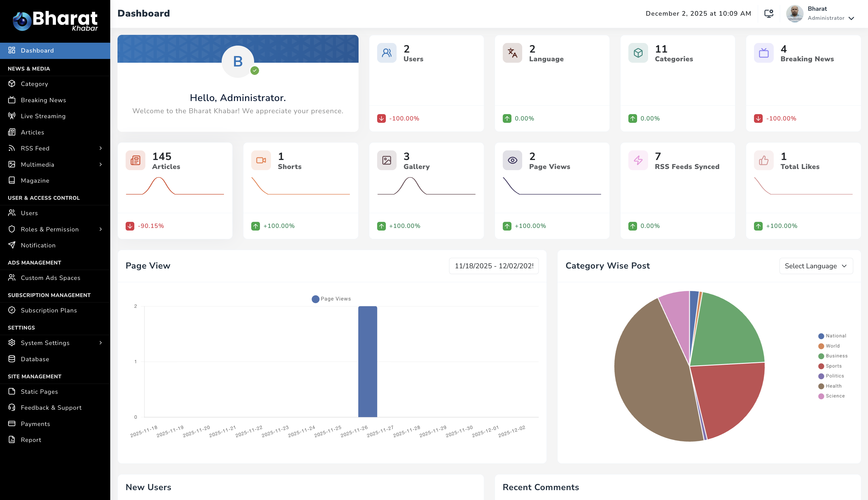This screenshot has width=868, height=500.
Task: Click the Users card people icon
Action: tap(387, 53)
